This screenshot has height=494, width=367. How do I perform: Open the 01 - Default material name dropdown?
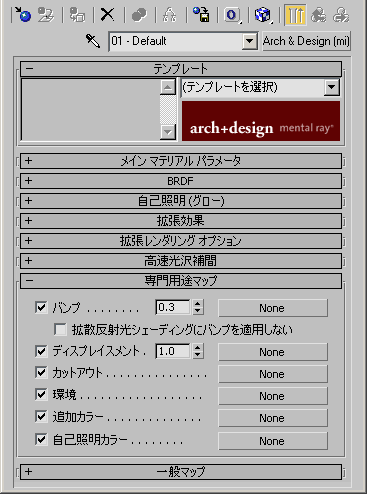pyautogui.click(x=250, y=41)
